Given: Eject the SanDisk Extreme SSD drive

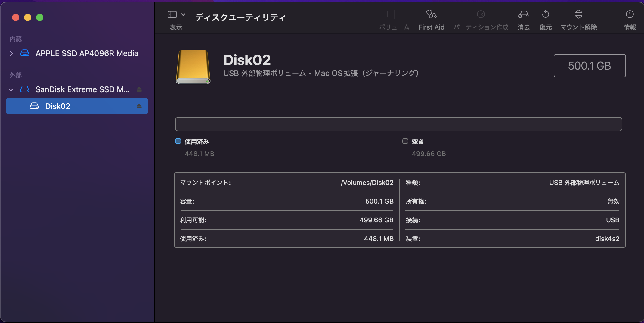Looking at the screenshot, I should tap(139, 89).
